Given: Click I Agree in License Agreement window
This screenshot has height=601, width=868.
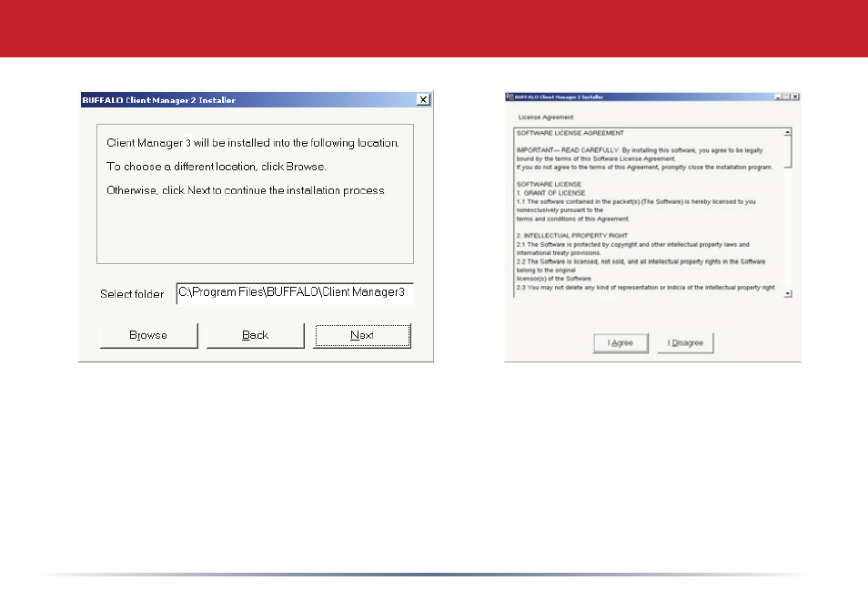Looking at the screenshot, I should click(620, 343).
